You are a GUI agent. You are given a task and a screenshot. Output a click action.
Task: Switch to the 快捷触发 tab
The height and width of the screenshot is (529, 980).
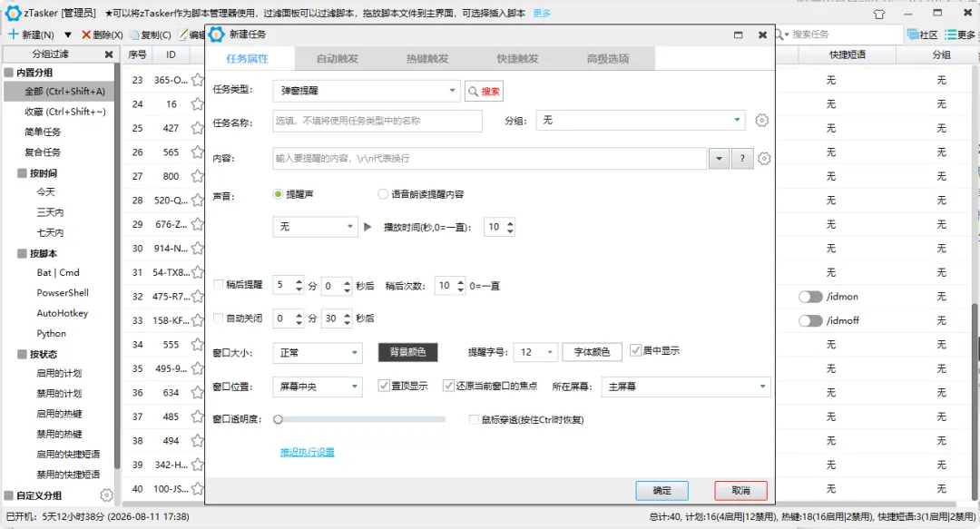click(517, 59)
